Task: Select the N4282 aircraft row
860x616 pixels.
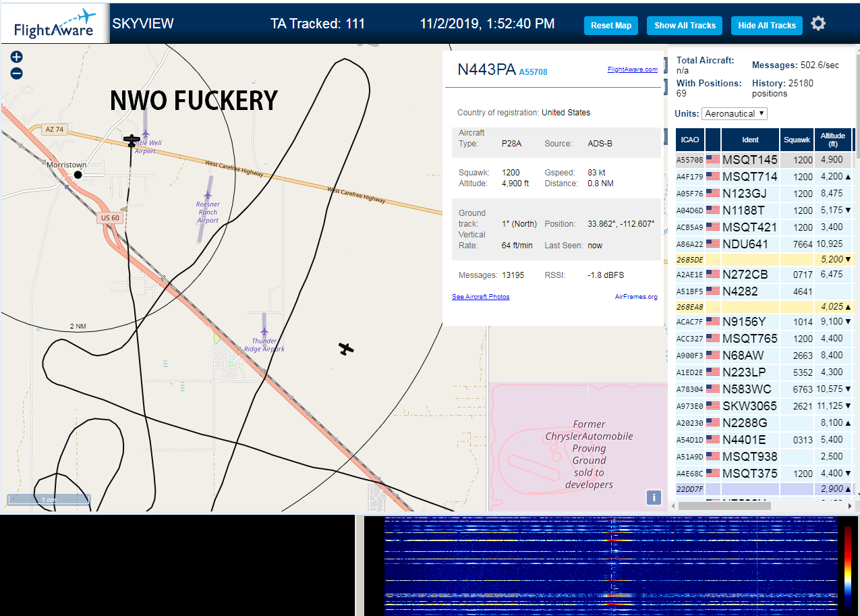Action: tap(764, 291)
